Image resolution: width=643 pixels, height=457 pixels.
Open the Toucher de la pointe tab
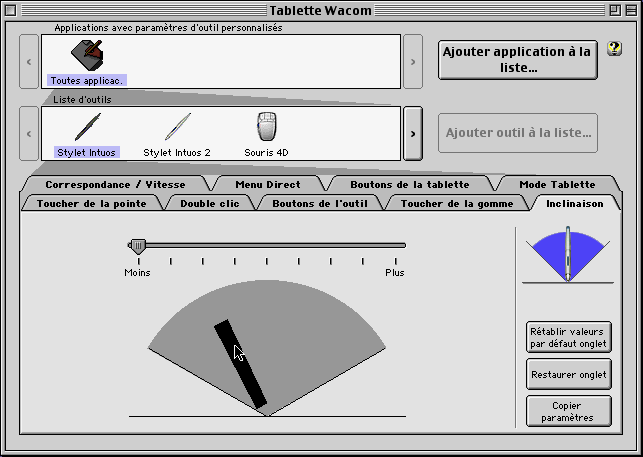pos(91,204)
